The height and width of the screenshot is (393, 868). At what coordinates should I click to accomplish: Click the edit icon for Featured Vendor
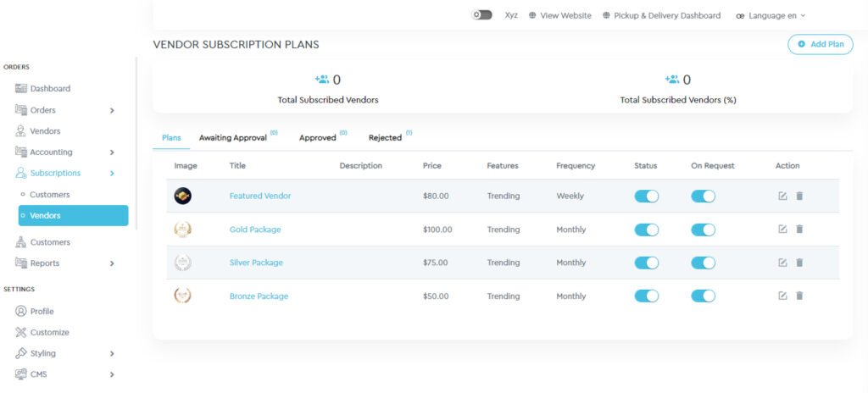pyautogui.click(x=782, y=196)
